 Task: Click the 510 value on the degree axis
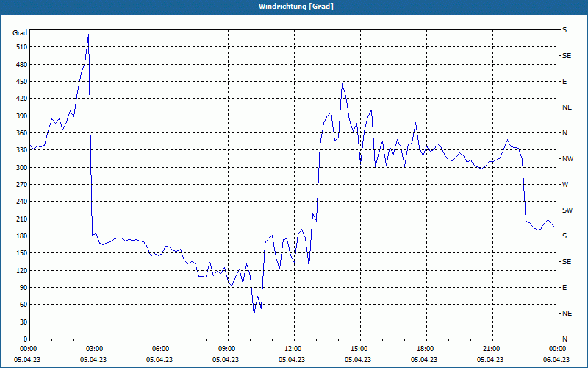point(22,47)
